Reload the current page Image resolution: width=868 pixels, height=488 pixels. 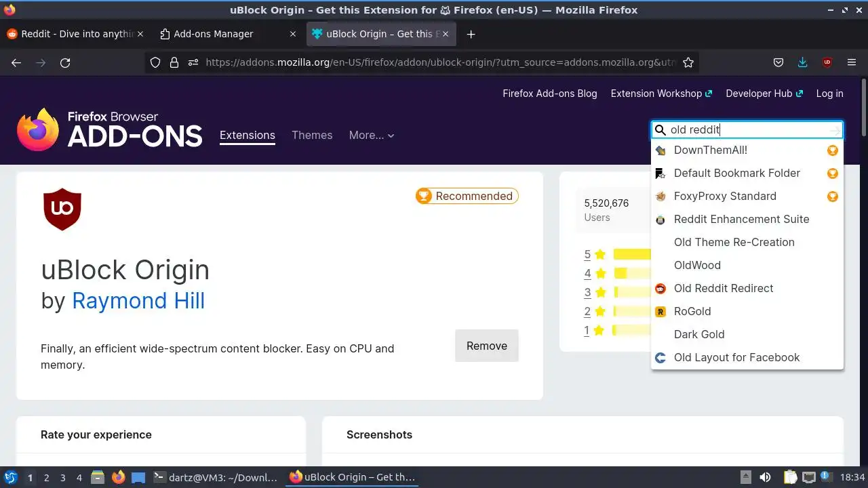point(65,62)
